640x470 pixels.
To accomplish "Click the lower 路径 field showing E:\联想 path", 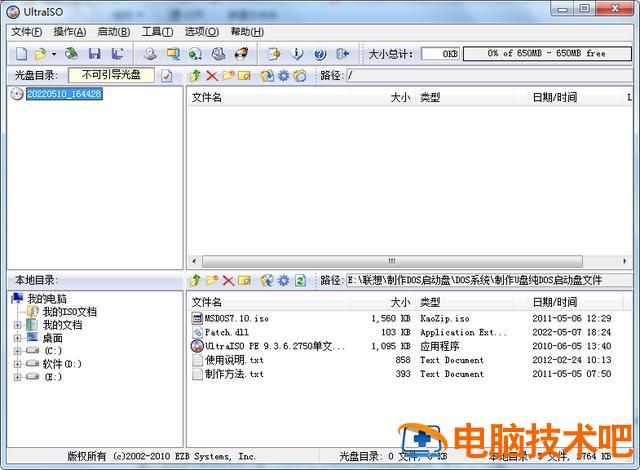I will point(489,280).
